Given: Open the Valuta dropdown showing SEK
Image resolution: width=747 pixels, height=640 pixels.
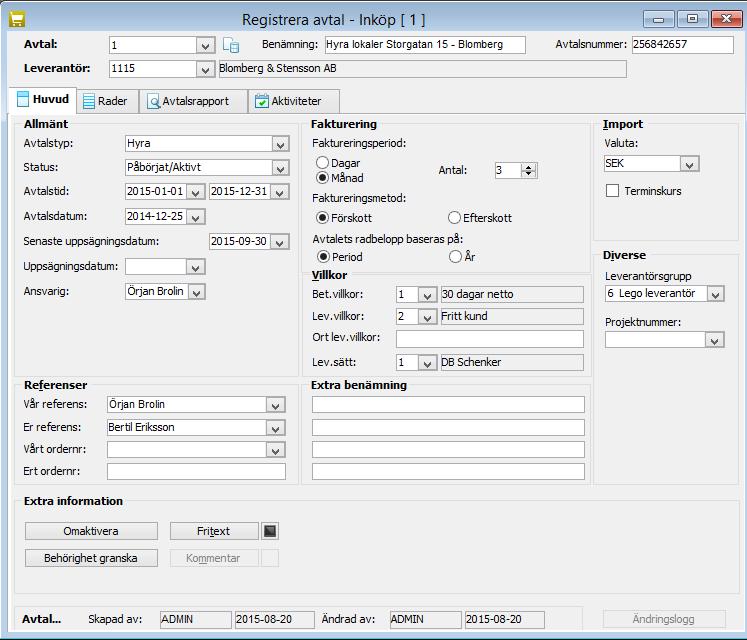Looking at the screenshot, I should pyautogui.click(x=689, y=164).
